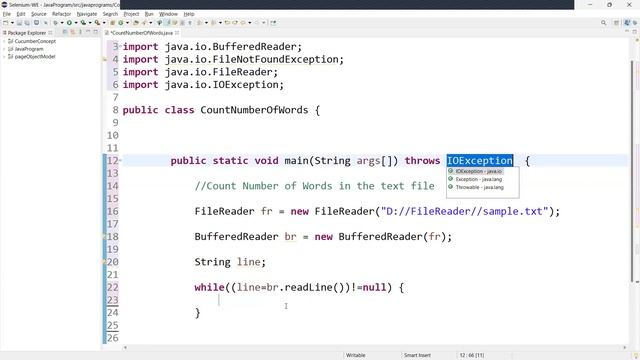Choose 'Exception - java.lang' suggestion
This screenshot has width=640, height=360.
tap(478, 179)
